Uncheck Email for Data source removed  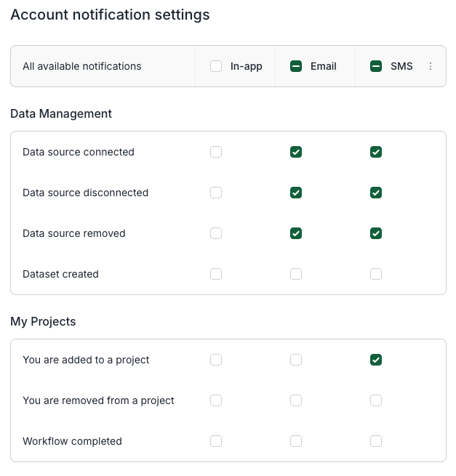(x=296, y=233)
